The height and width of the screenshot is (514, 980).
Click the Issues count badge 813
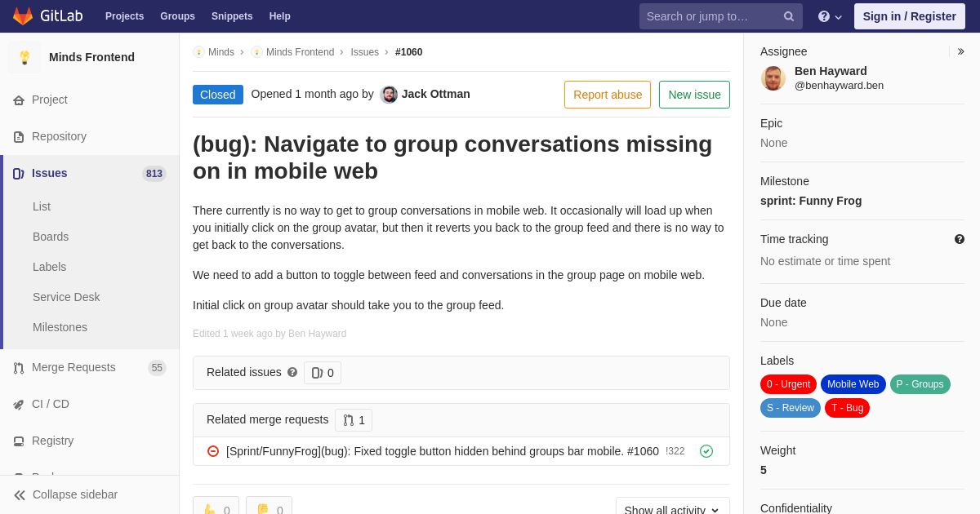[x=154, y=174]
